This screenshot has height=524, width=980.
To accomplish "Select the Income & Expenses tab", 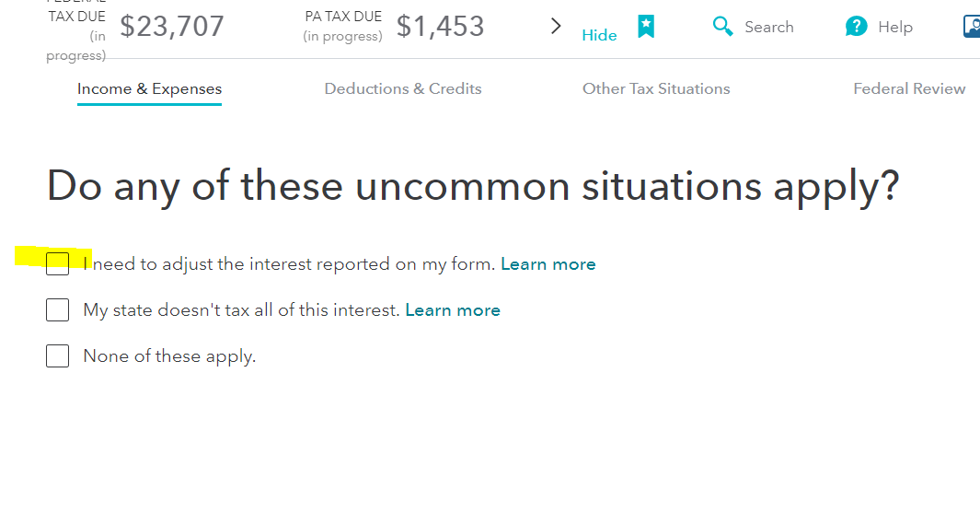I will (x=149, y=89).
